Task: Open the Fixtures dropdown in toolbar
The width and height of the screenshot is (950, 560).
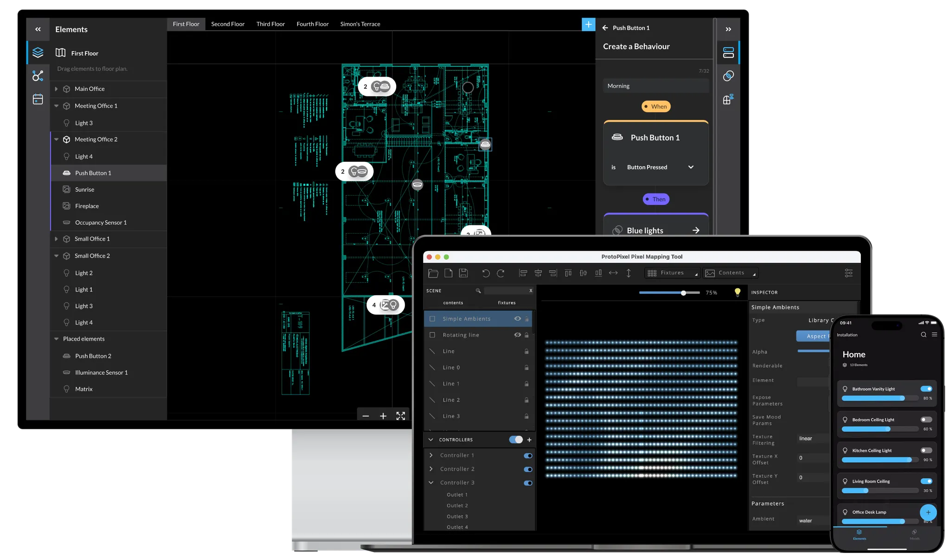Action: [x=672, y=273]
